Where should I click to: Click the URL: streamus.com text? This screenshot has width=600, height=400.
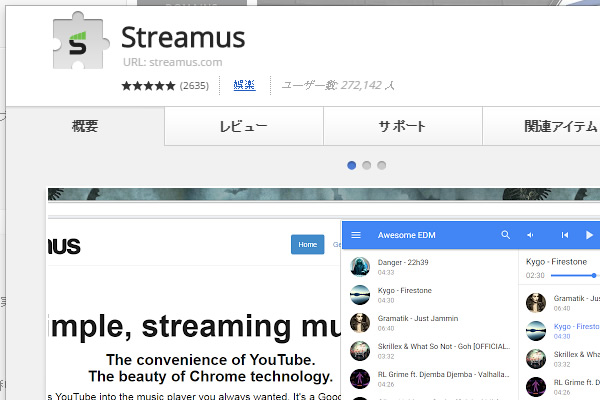173,62
